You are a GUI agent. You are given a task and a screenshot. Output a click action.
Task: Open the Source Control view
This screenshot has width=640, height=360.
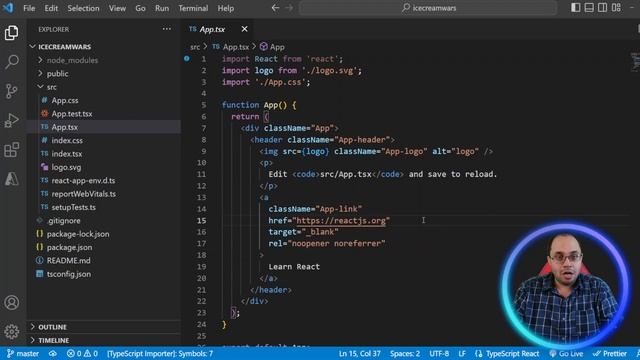point(11,91)
